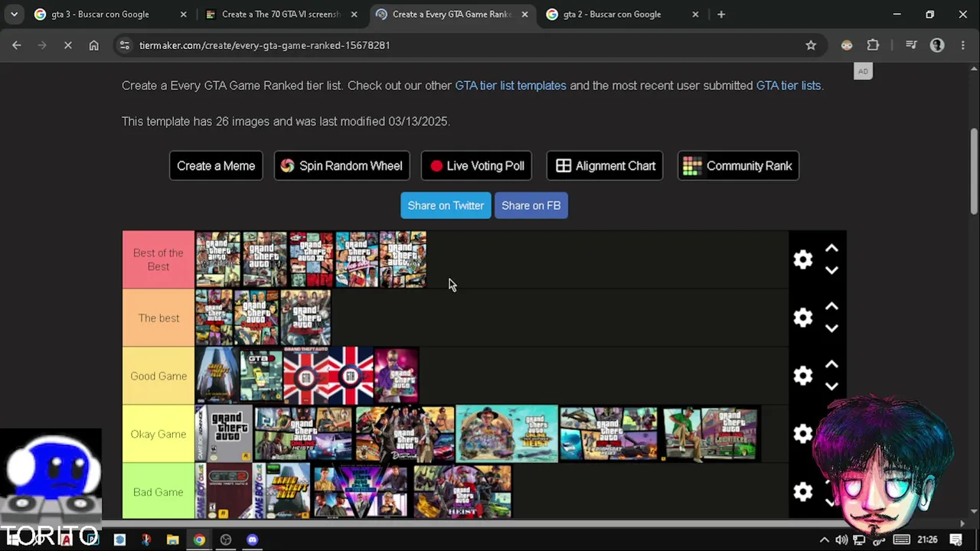Open the tab search dropdown
This screenshot has height=551, width=980.
[14, 14]
